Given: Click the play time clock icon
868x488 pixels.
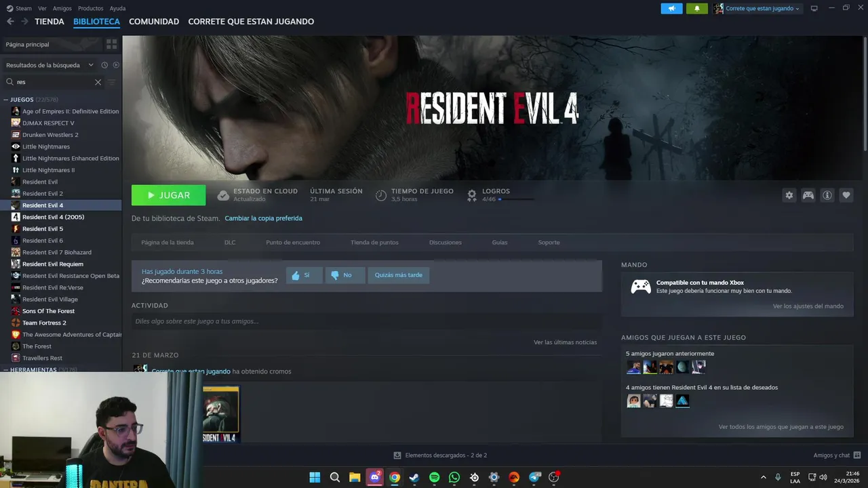Looking at the screenshot, I should 381,195.
